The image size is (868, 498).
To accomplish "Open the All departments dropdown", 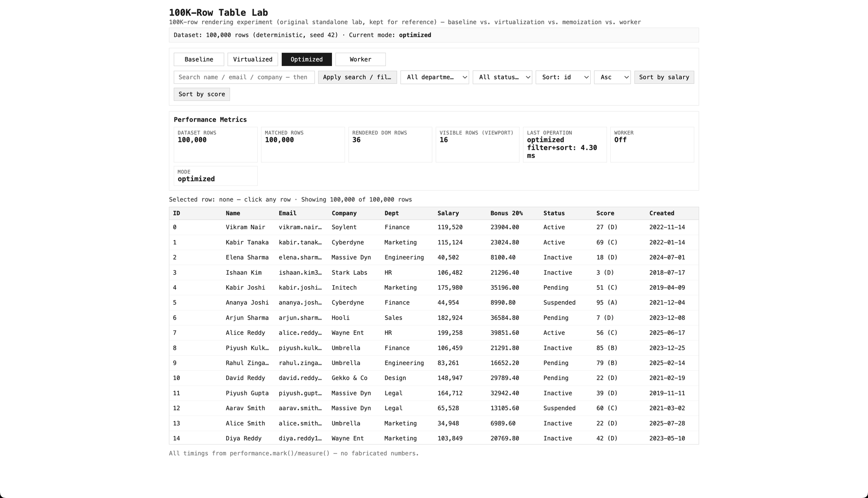I will tap(434, 77).
